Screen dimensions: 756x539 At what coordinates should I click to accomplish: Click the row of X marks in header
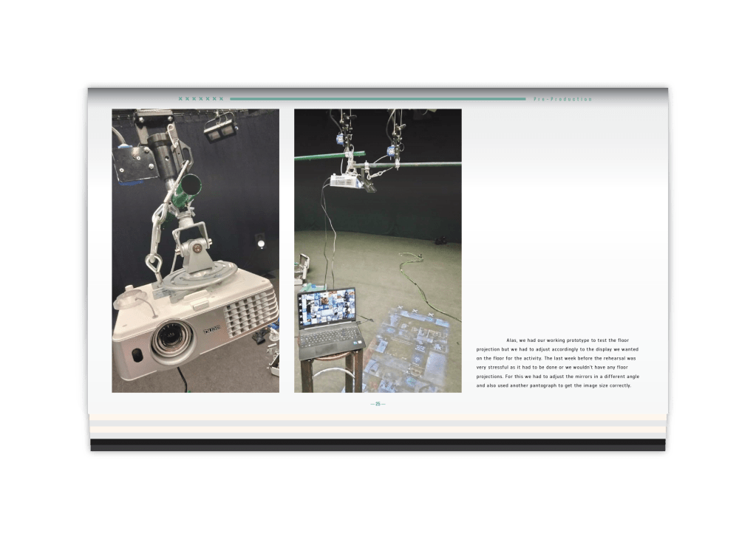click(x=200, y=99)
